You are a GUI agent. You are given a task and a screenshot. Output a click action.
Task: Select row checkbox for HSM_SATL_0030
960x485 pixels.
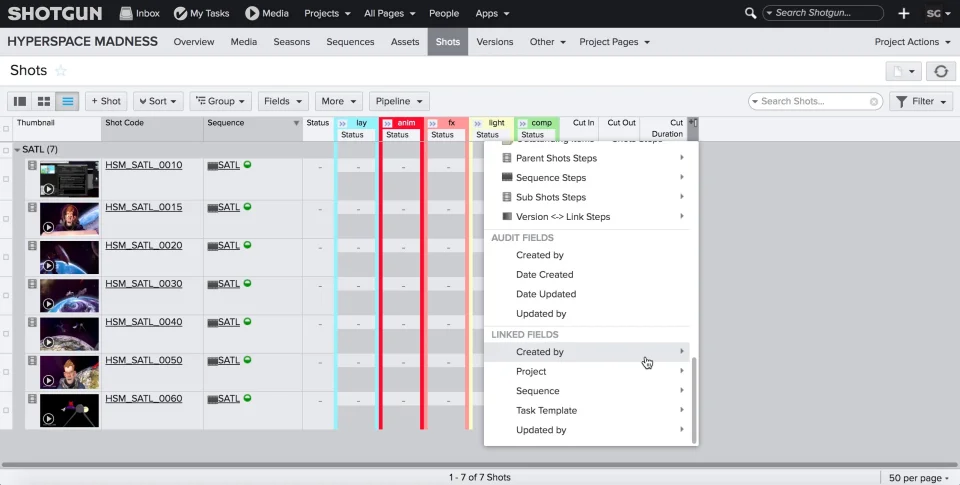(6, 295)
